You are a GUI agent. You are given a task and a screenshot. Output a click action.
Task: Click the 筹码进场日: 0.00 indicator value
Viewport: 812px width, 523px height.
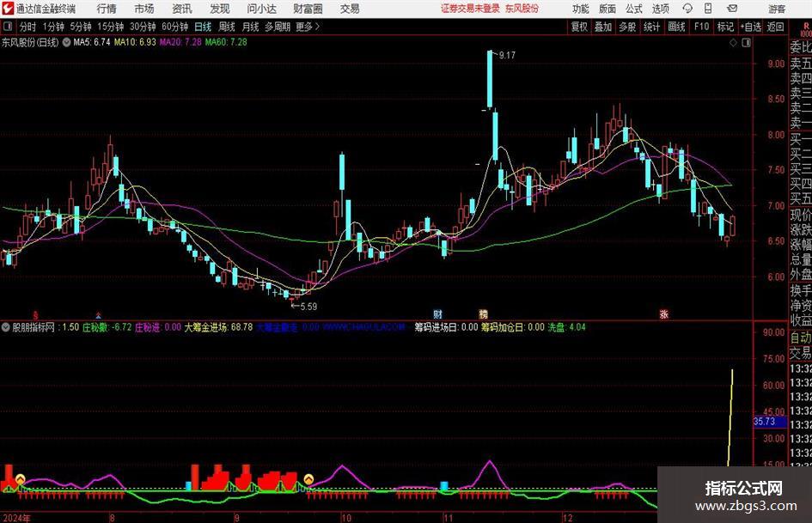click(446, 327)
